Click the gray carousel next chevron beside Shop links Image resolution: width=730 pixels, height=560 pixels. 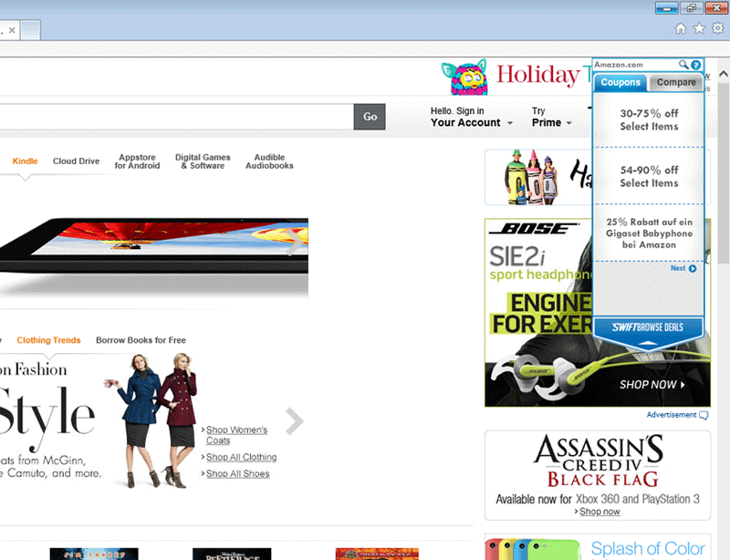294,421
